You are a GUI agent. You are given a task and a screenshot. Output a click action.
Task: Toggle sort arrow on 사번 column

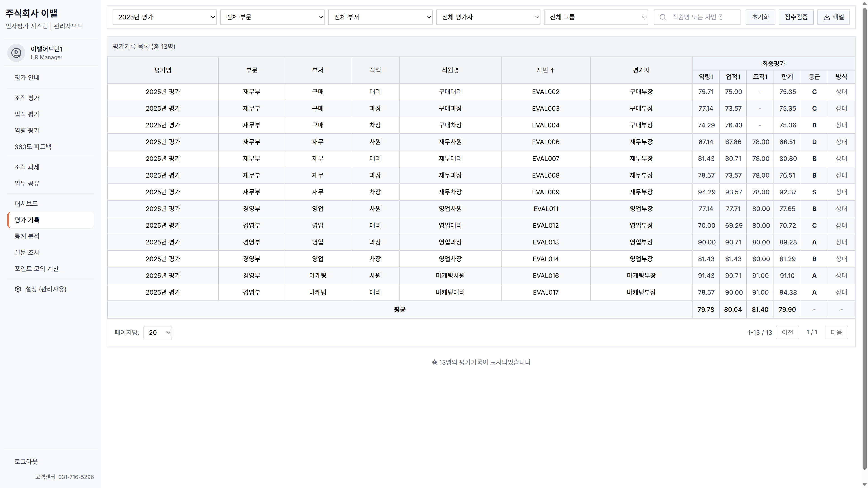[553, 70]
